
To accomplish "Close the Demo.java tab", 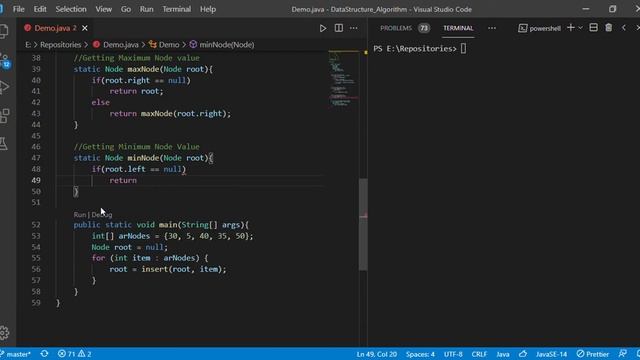I will 85,28.
